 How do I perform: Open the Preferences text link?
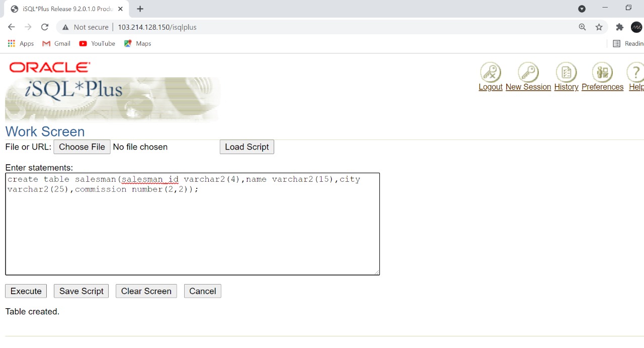(602, 87)
